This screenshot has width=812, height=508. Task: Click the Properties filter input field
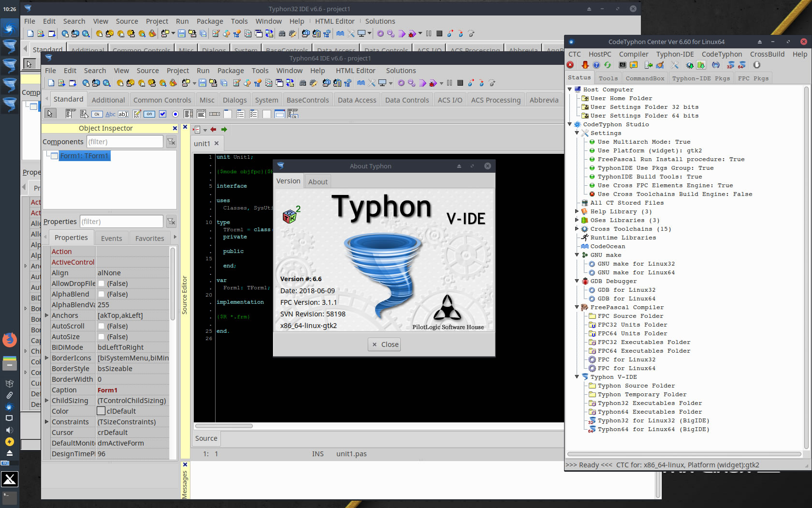pyautogui.click(x=121, y=222)
